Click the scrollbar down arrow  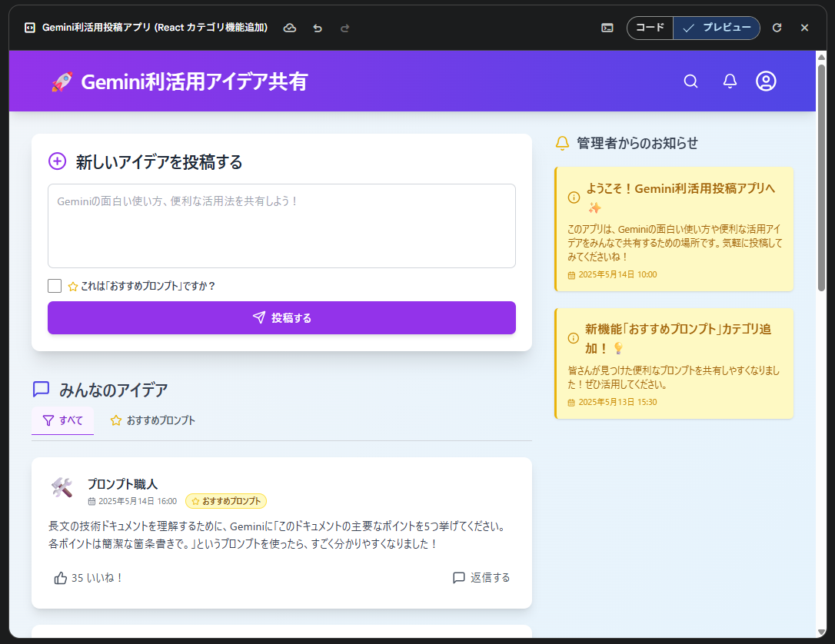(x=821, y=632)
